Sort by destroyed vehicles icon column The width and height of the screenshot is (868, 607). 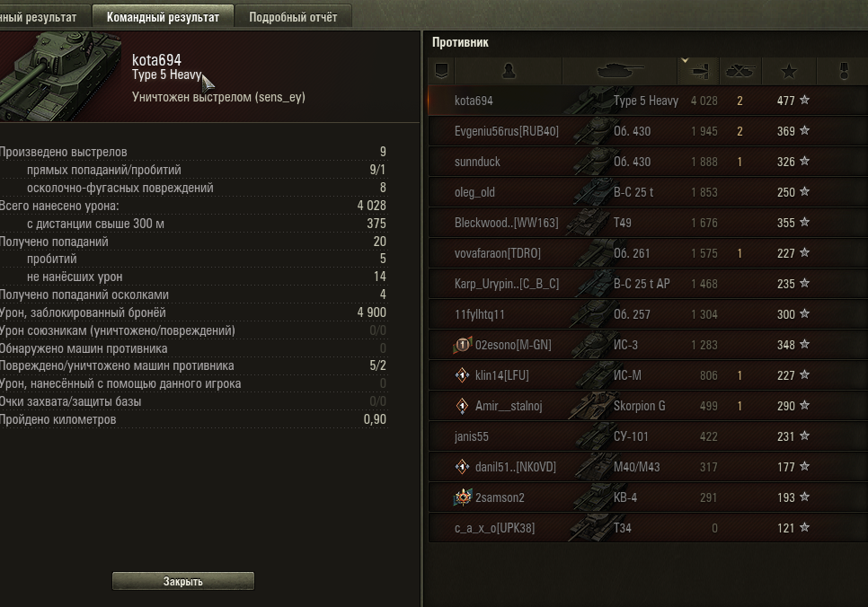click(x=740, y=71)
